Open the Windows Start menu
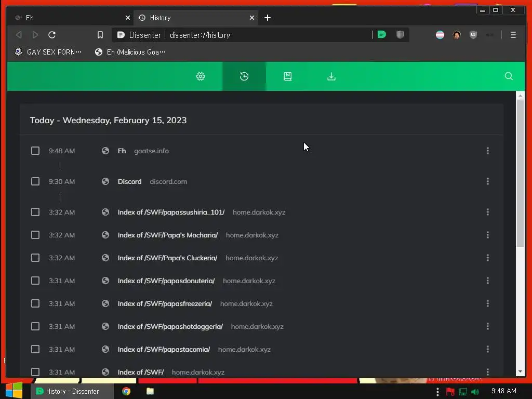This screenshot has height=399, width=532. 14,391
